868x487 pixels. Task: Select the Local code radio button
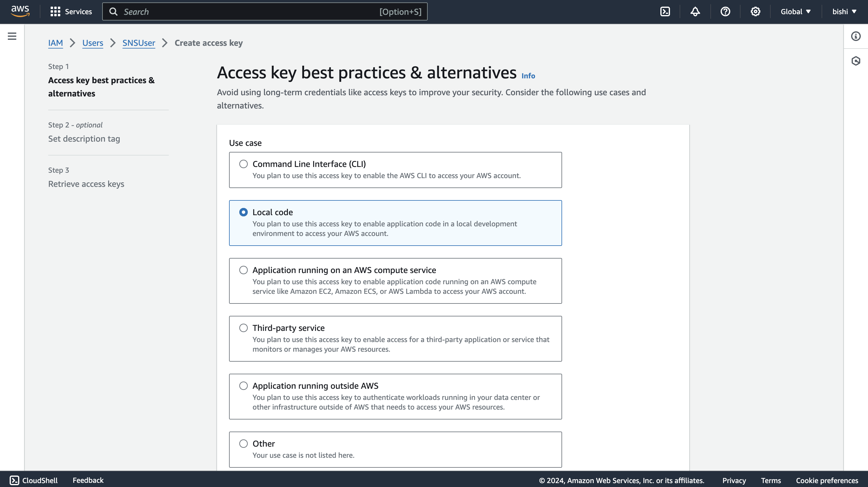[243, 212]
